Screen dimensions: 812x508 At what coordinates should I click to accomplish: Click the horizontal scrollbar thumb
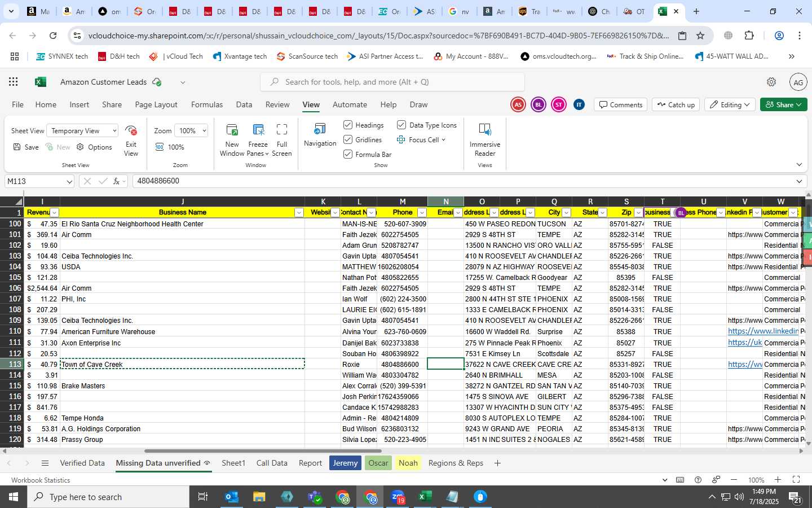click(263, 451)
